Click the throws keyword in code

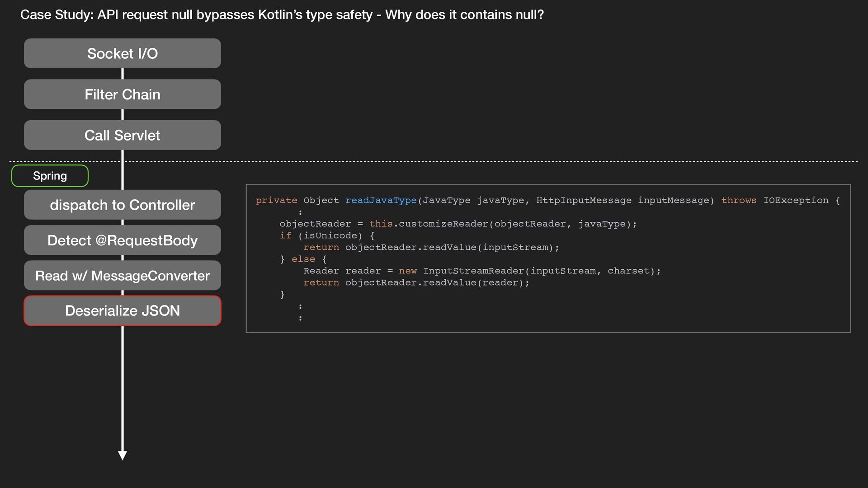[x=738, y=200]
